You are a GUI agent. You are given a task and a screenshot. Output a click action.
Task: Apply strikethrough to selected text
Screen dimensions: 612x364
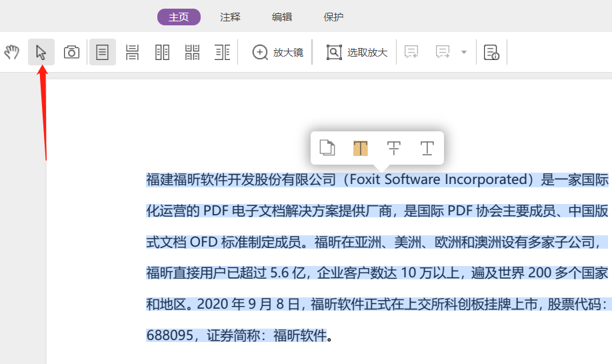click(x=394, y=148)
